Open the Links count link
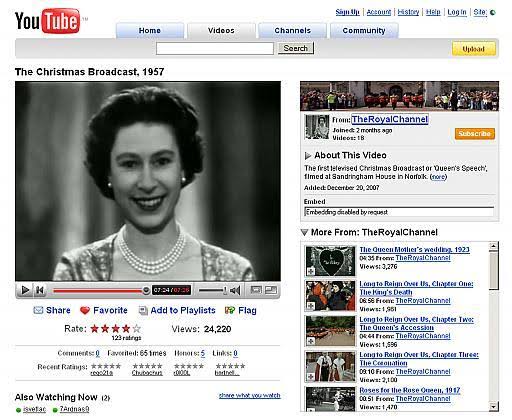This screenshot has width=512, height=420. [x=235, y=353]
